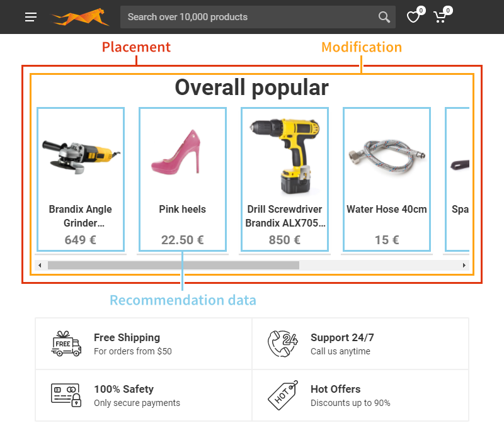Click the search magnifier icon
This screenshot has width=504, height=428.
[x=384, y=17]
